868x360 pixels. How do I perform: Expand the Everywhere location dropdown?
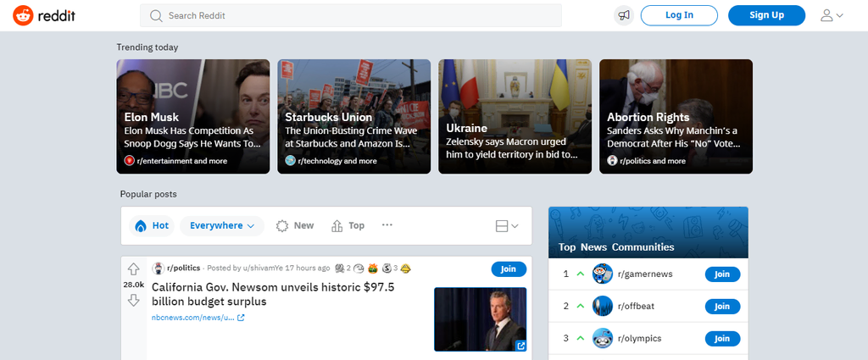(x=222, y=225)
